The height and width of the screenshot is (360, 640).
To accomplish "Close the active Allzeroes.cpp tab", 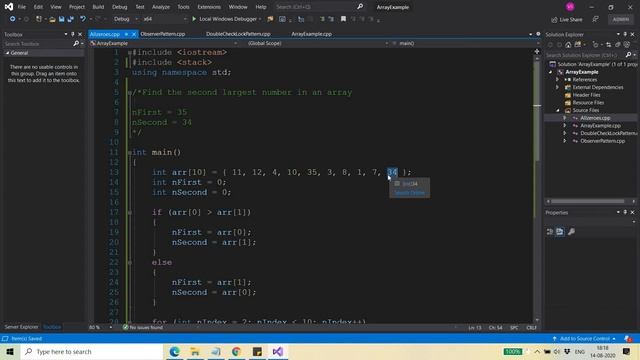I will pos(133,34).
